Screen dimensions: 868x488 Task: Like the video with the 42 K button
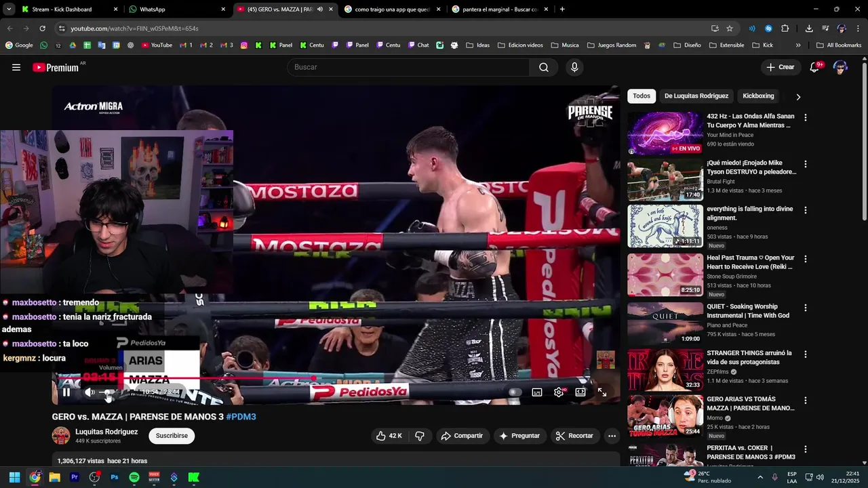coord(389,436)
